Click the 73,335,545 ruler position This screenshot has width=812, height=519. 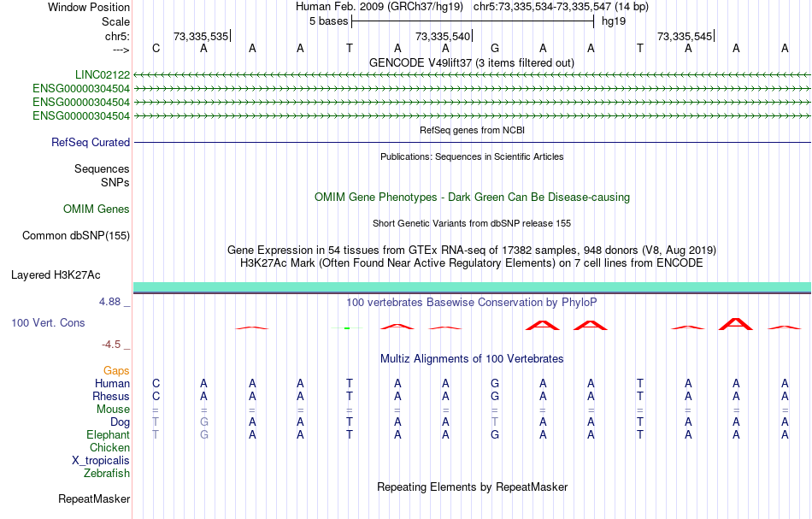[x=685, y=36]
